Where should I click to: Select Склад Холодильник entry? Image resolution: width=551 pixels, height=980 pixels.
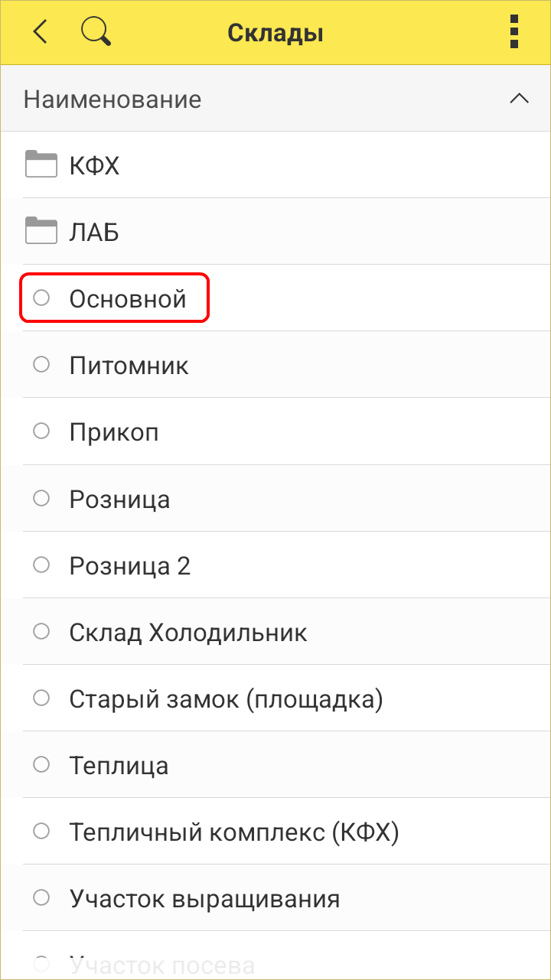(188, 633)
